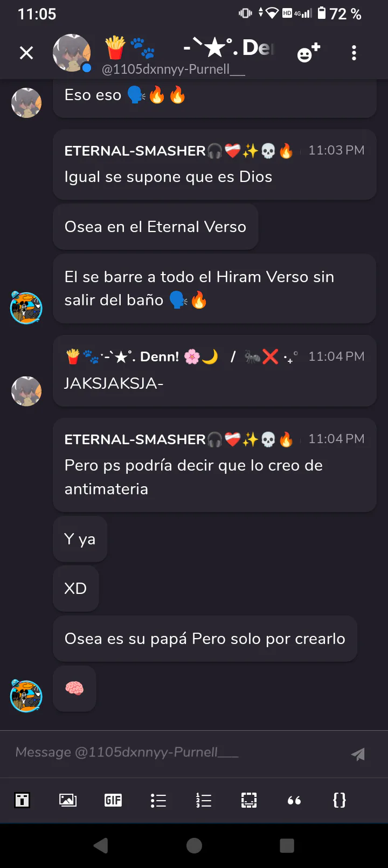Focus the Message @1105dxnnyy-Purnell input field
Viewport: 388px width, 868px height.
[178, 753]
